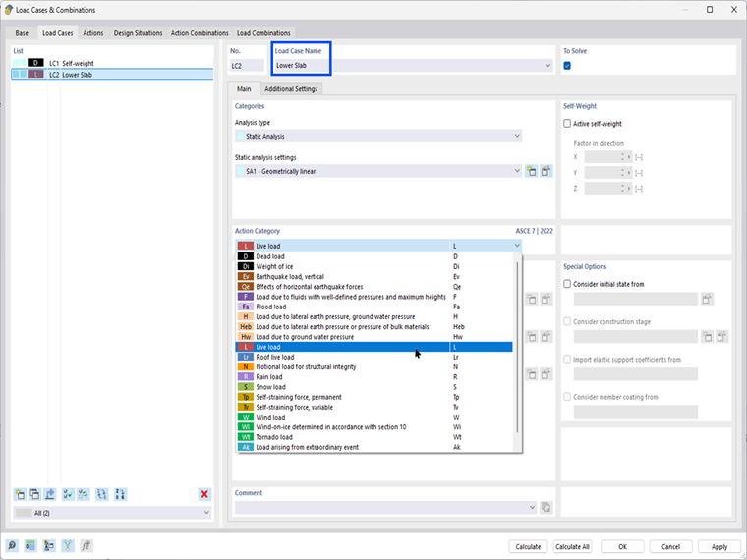
Task: Select Load arising from extraordinary event
Action: [374, 447]
